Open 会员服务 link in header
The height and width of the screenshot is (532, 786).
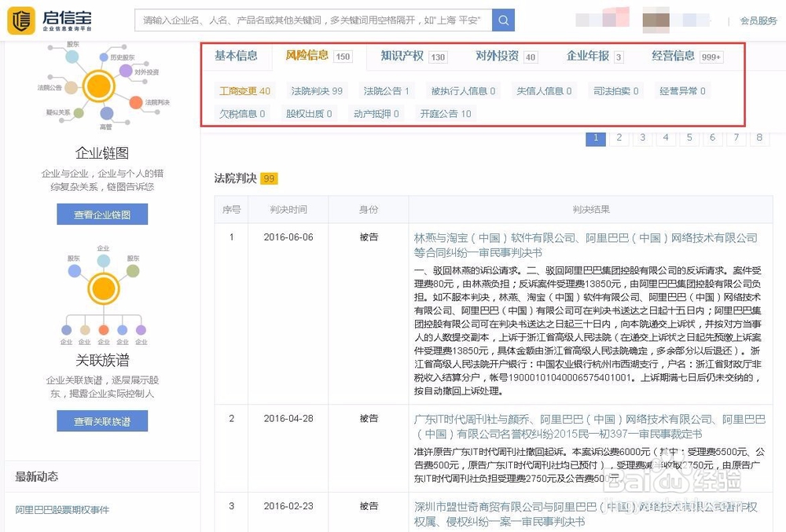pyautogui.click(x=758, y=21)
